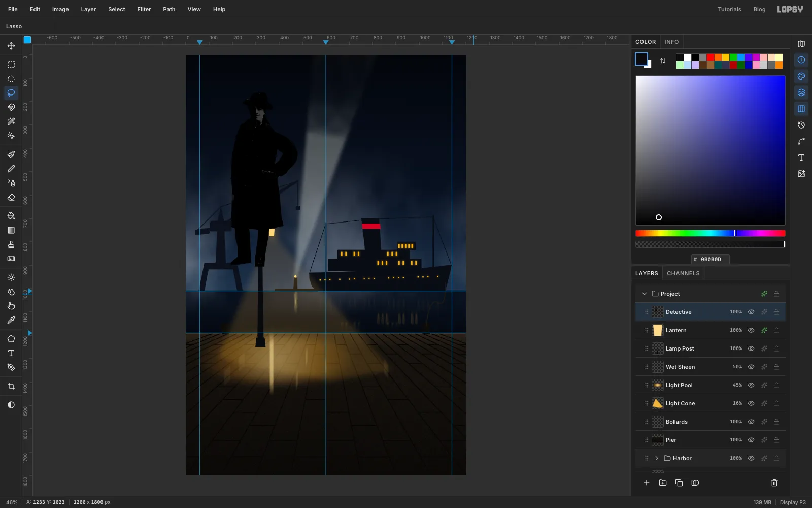Screen dimensions: 812x508
Task: Select the Paint Bucket tool
Action: pos(11,216)
